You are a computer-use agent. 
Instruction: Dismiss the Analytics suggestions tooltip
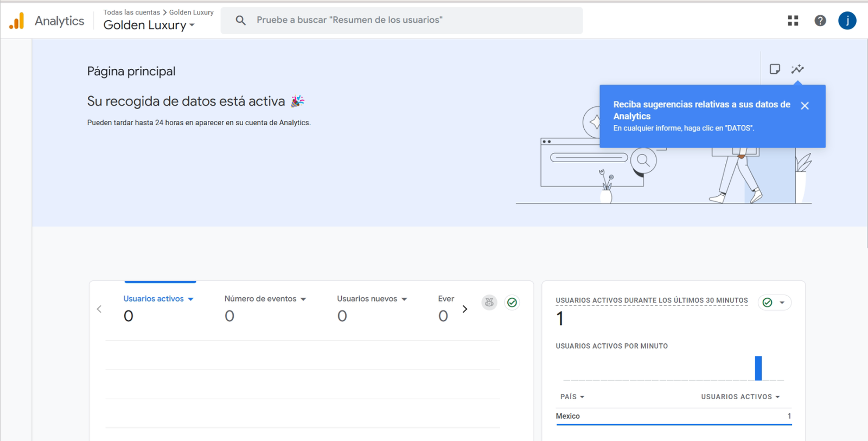pyautogui.click(x=805, y=106)
